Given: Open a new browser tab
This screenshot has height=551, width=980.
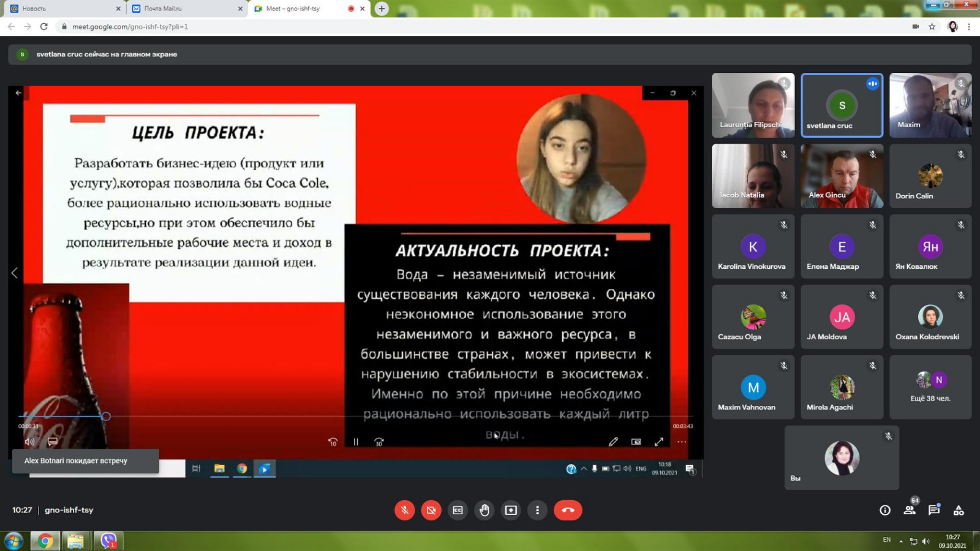Looking at the screenshot, I should (382, 9).
